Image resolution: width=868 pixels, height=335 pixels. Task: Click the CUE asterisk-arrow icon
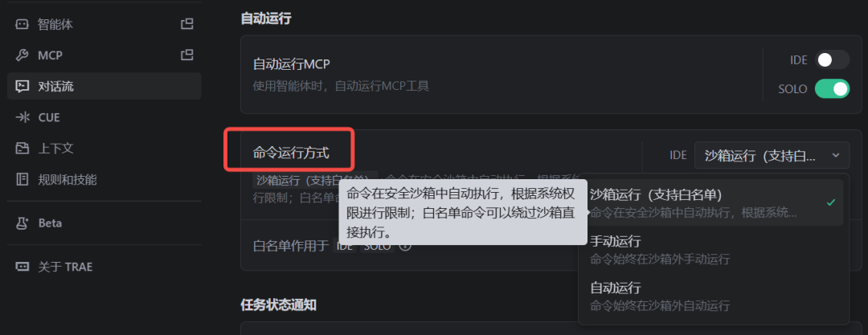coord(22,117)
